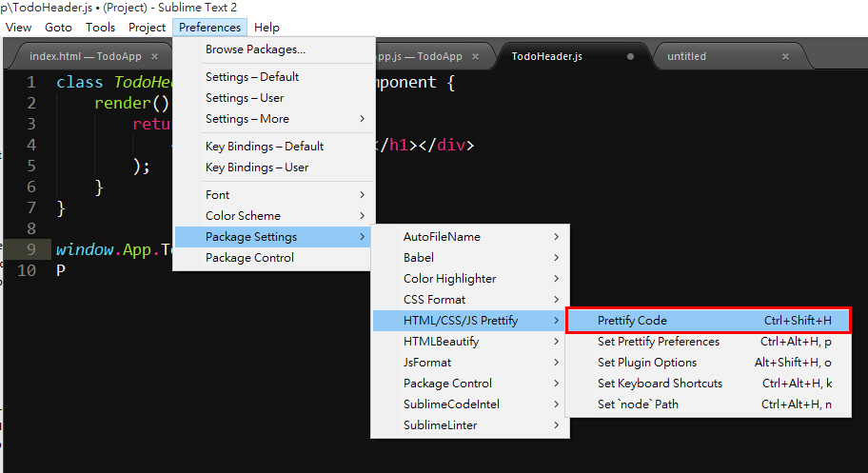Image resolution: width=868 pixels, height=473 pixels.
Task: Open Settings – User
Action: pyautogui.click(x=274, y=98)
